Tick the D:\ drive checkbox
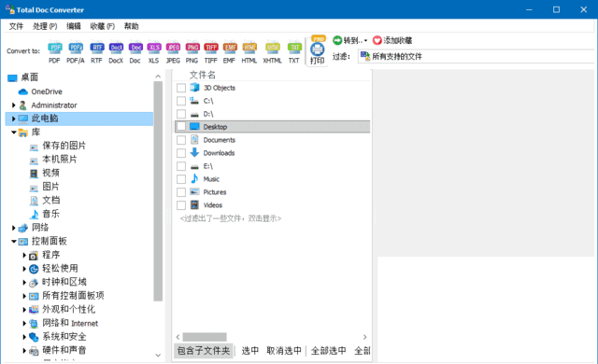Viewport: 598px width, 364px height. (181, 114)
